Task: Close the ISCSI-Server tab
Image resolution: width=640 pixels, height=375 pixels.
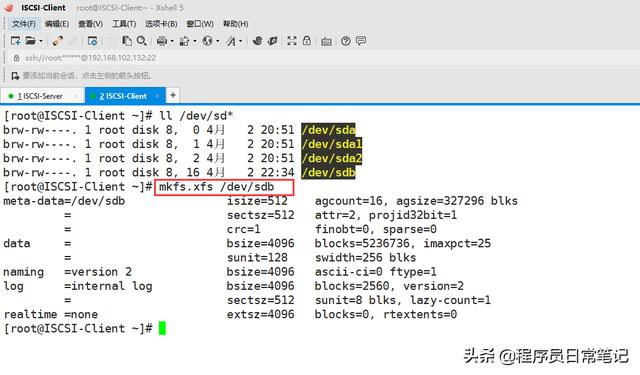Action: (76, 96)
